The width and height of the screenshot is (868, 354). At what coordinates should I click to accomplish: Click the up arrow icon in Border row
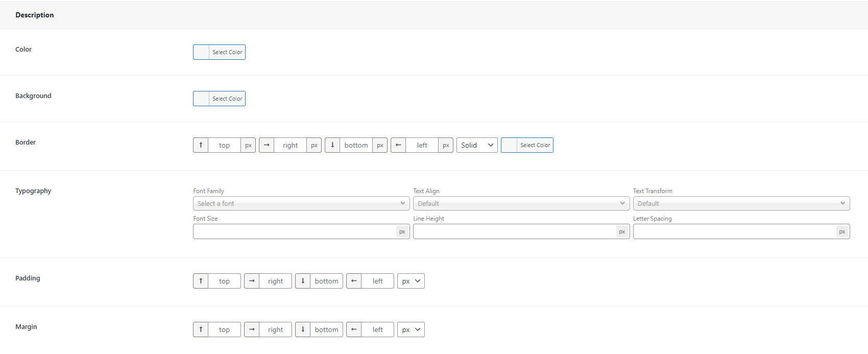pos(201,145)
